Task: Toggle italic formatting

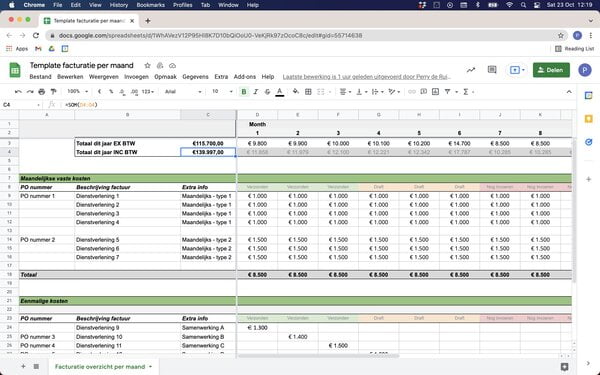Action: (x=256, y=92)
